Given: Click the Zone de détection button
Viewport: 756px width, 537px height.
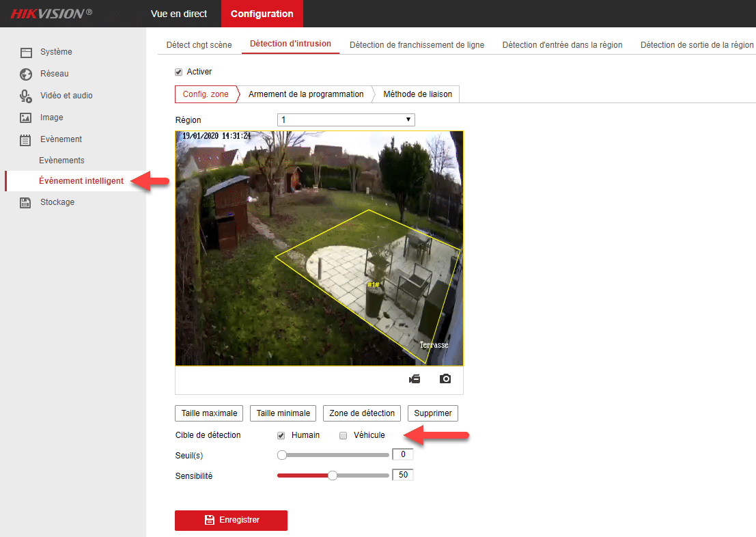Looking at the screenshot, I should pos(362,413).
